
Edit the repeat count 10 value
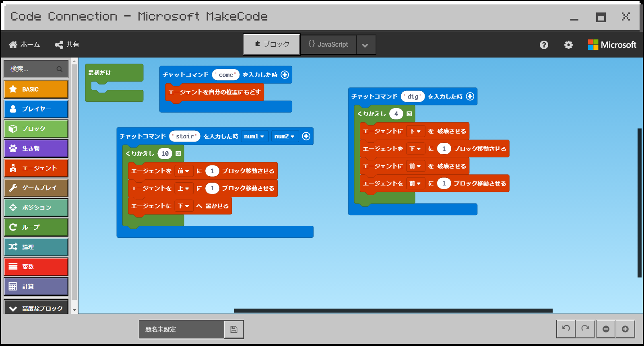(x=165, y=154)
